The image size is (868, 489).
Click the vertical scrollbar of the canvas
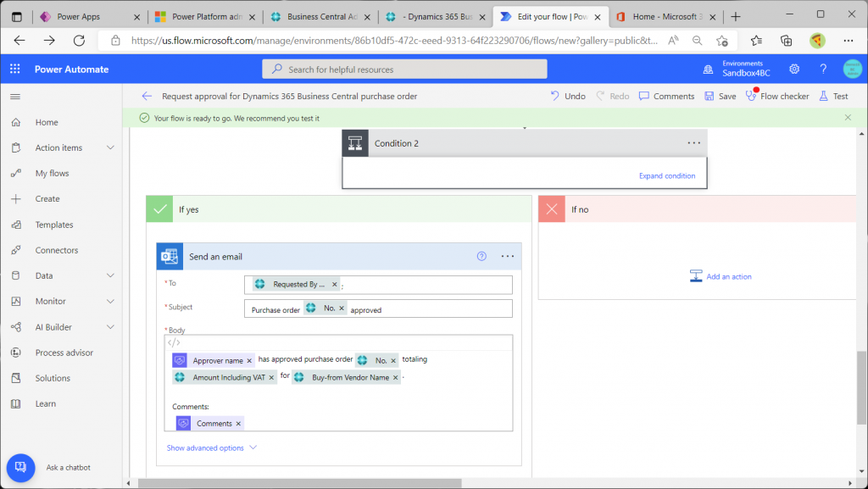[x=861, y=387]
